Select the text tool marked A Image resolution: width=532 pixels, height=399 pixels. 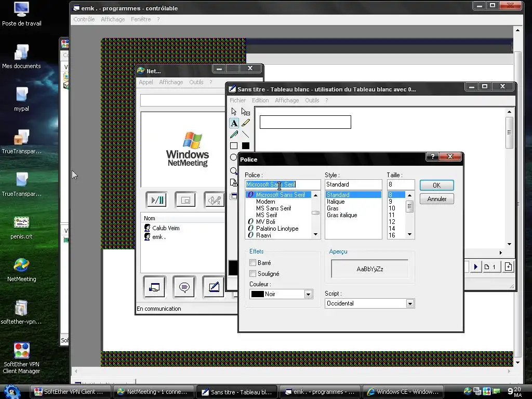pos(234,123)
